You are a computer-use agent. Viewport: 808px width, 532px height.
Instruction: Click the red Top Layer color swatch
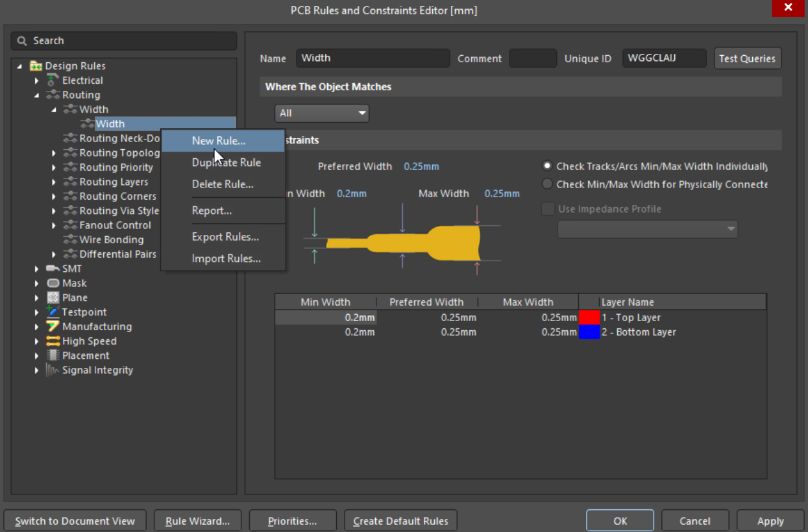[x=589, y=318]
